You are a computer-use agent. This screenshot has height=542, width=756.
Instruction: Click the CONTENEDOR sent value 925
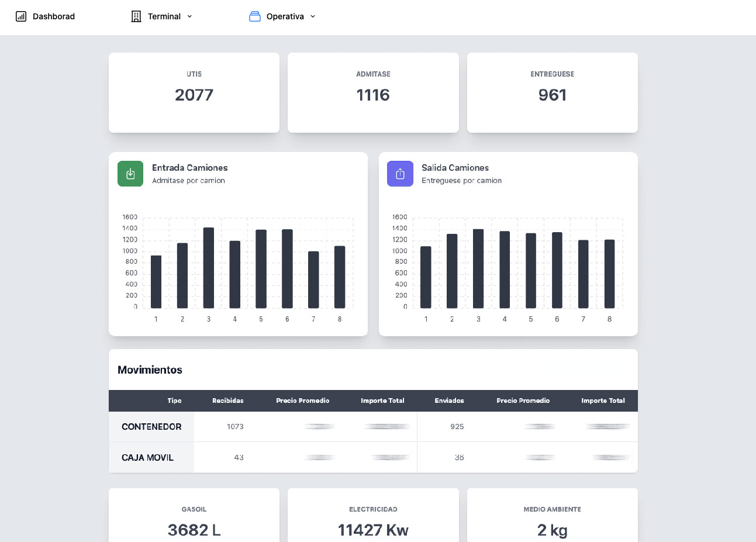coord(457,427)
